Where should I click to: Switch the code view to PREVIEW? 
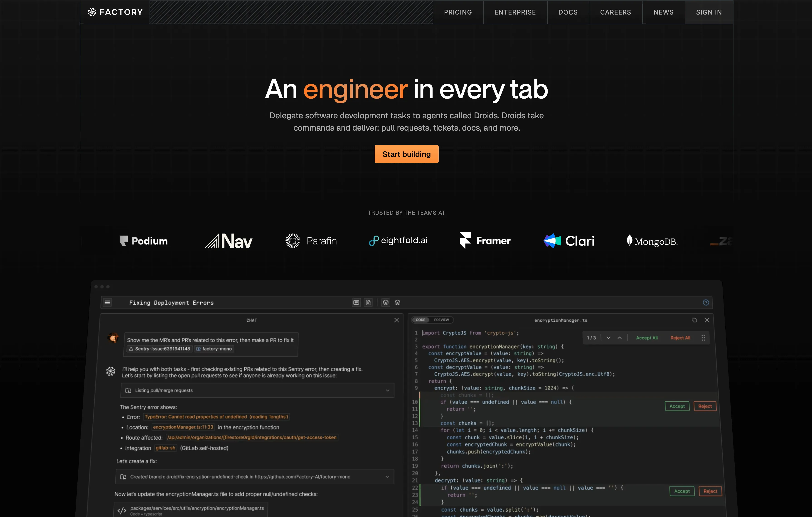click(x=441, y=320)
